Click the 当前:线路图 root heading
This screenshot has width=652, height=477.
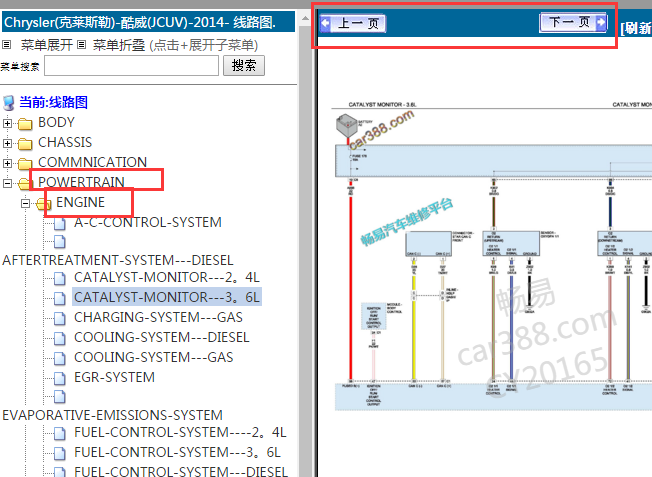(54, 102)
